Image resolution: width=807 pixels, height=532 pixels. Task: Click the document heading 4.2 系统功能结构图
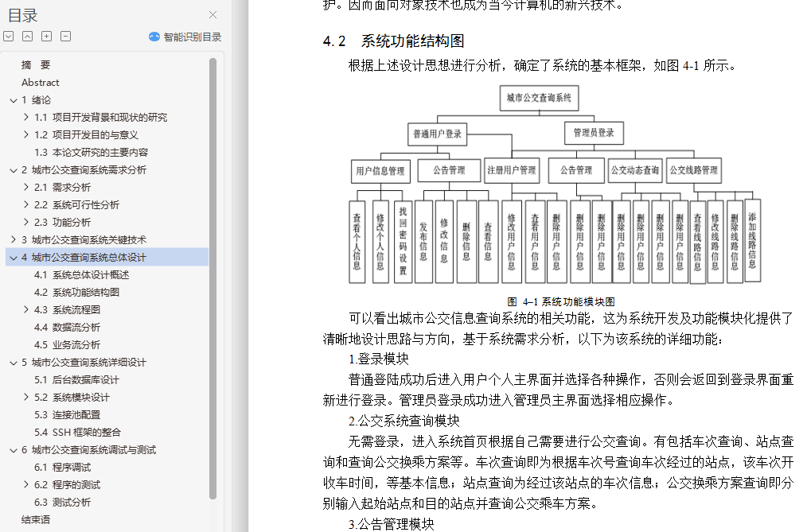click(x=394, y=41)
